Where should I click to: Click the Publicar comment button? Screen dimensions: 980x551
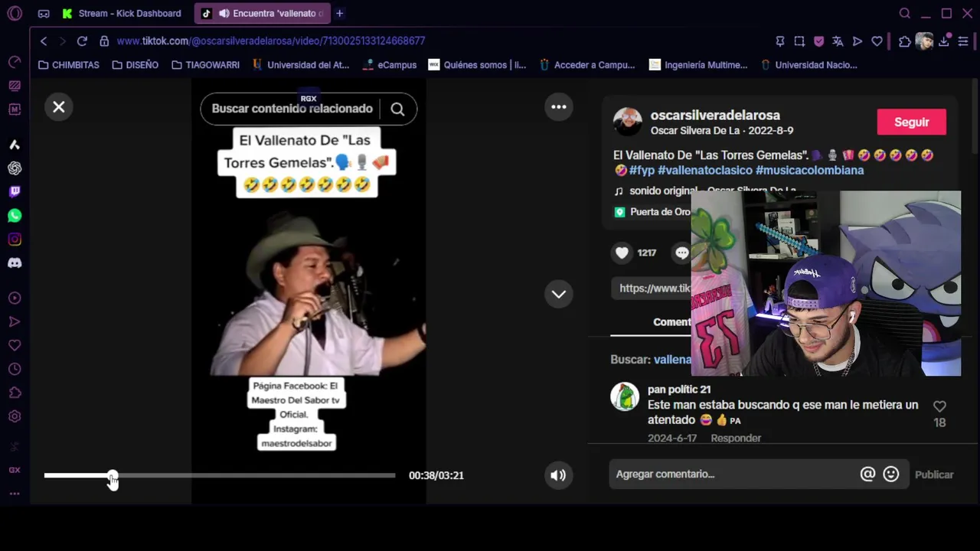pyautogui.click(x=934, y=474)
